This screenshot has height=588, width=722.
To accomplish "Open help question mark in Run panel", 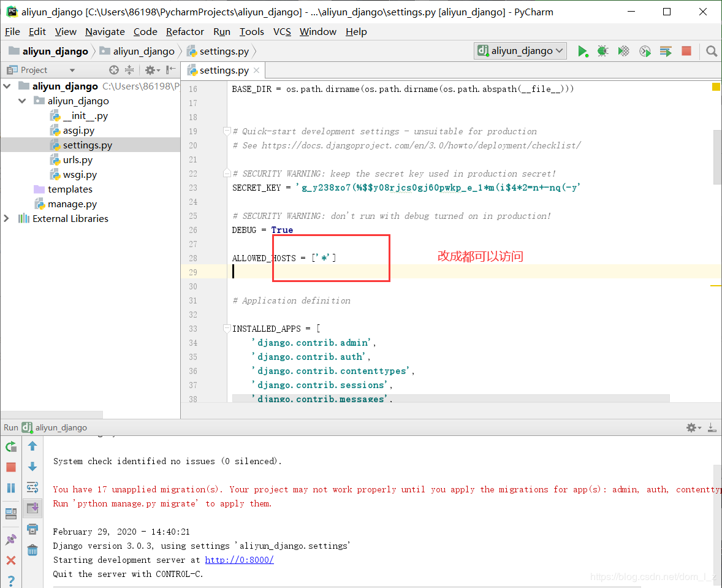I will click(x=11, y=581).
